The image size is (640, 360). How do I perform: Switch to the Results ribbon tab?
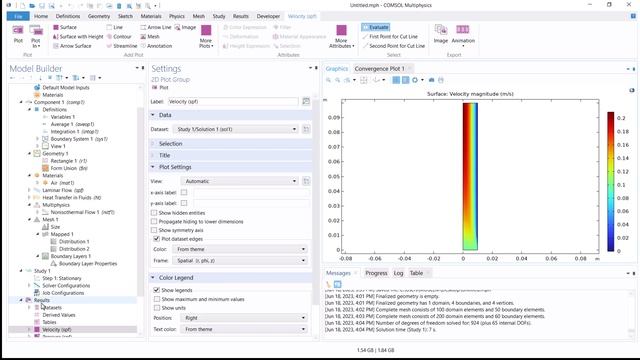click(240, 16)
